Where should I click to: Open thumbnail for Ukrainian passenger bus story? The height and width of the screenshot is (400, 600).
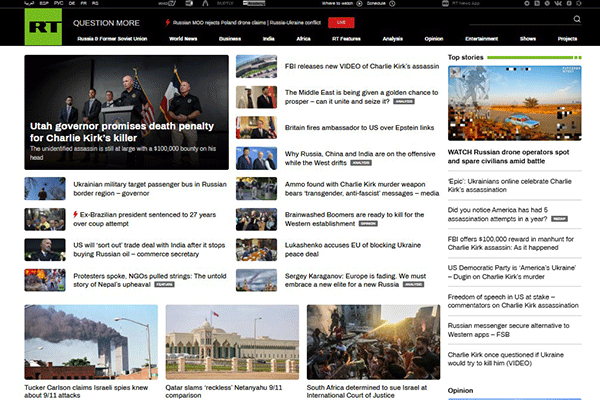[45, 188]
